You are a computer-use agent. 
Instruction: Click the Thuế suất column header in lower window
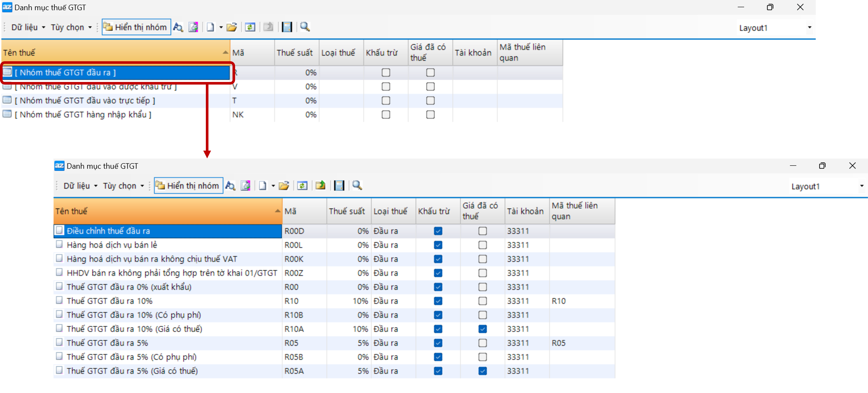tap(347, 211)
